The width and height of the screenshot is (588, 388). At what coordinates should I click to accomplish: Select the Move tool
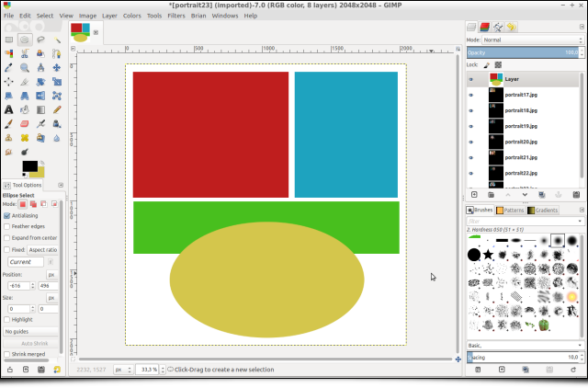(x=57, y=68)
